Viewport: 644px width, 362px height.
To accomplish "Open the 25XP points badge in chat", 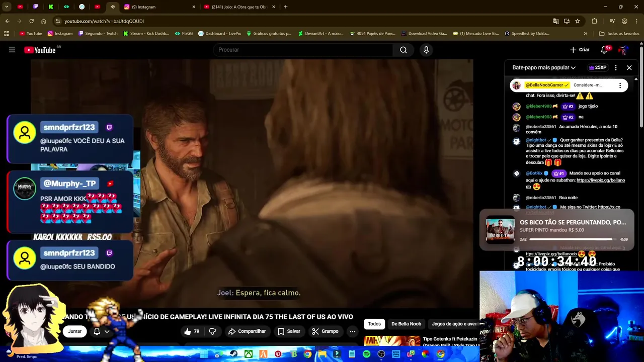I will pos(597,67).
